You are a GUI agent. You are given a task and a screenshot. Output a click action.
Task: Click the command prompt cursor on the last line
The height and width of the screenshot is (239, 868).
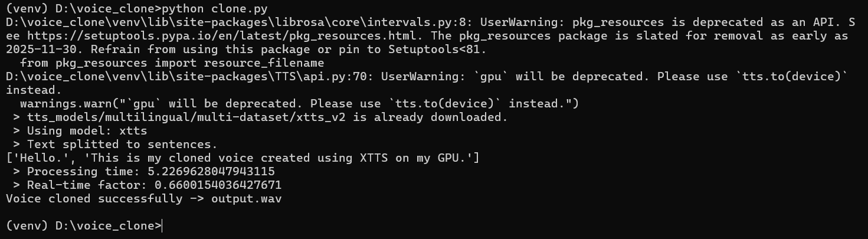pyautogui.click(x=162, y=226)
